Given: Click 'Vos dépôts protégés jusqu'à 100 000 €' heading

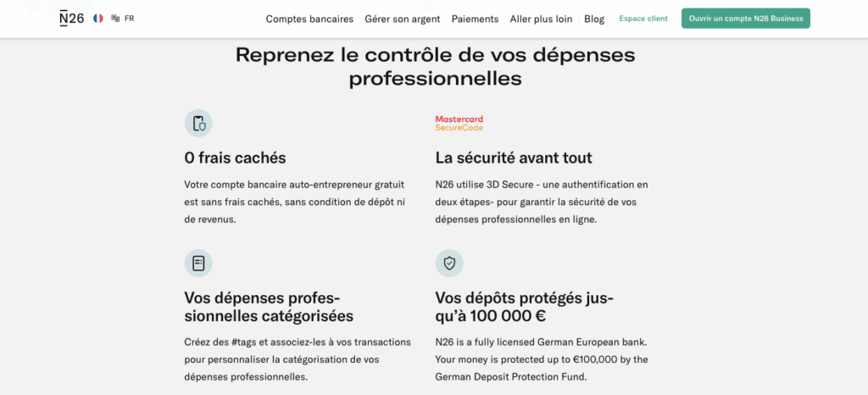Looking at the screenshot, I should tap(523, 307).
